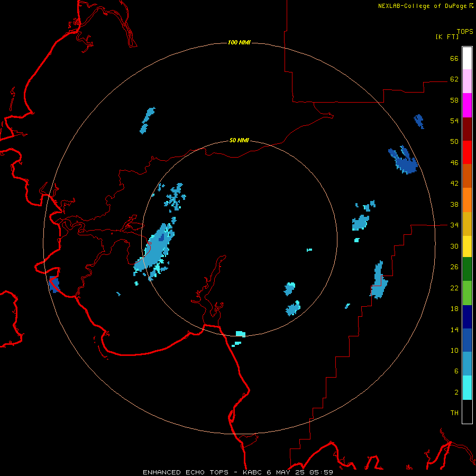Click the dark green legend swatch near 26

tap(467, 269)
